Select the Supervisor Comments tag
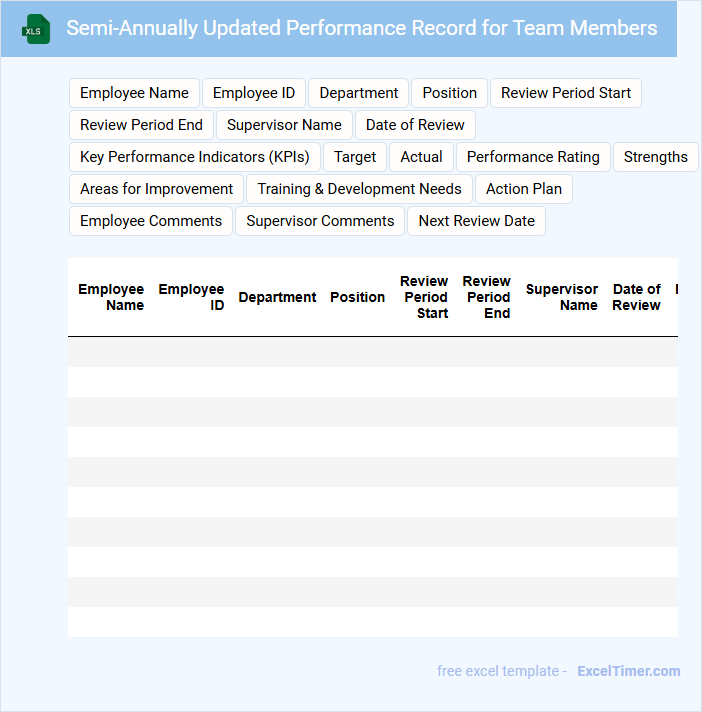Image resolution: width=702 pixels, height=712 pixels. tap(320, 221)
